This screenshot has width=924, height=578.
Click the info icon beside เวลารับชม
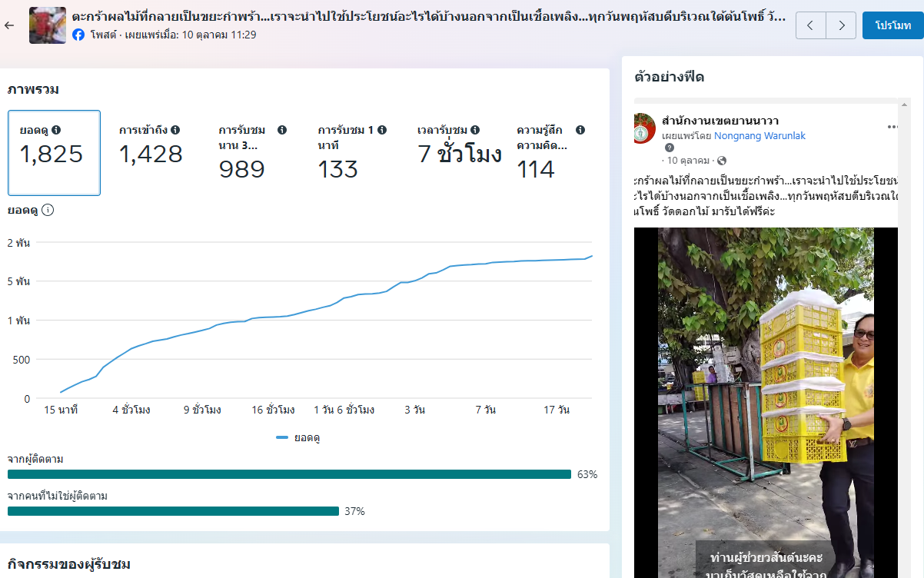point(475,130)
